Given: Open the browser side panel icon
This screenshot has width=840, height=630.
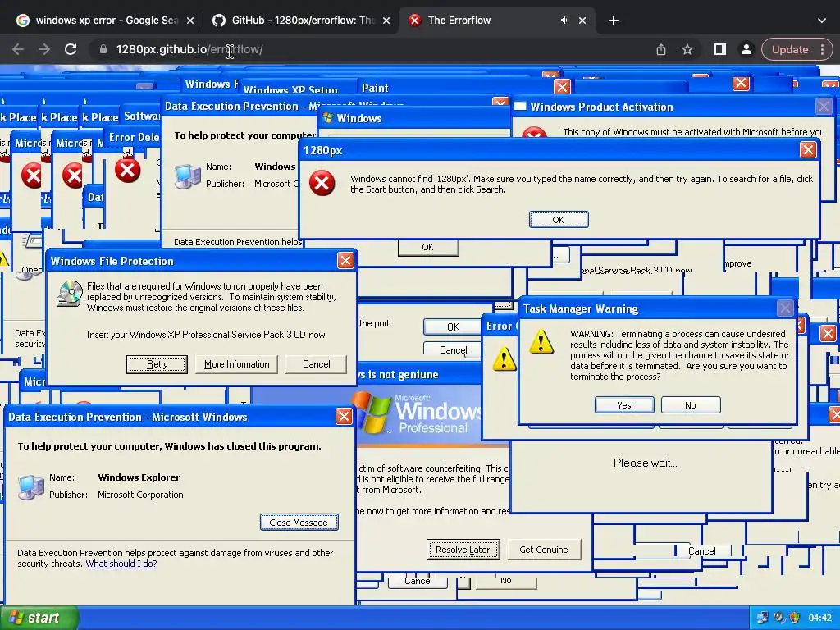Looking at the screenshot, I should (x=720, y=49).
